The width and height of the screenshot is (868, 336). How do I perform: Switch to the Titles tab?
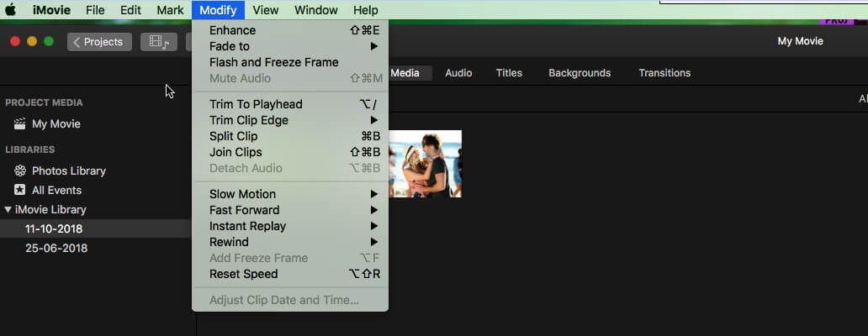pyautogui.click(x=509, y=73)
